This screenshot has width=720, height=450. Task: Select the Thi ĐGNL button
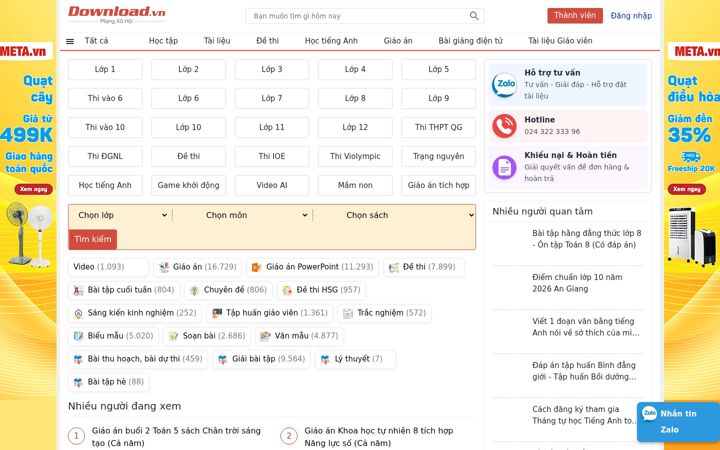click(105, 156)
